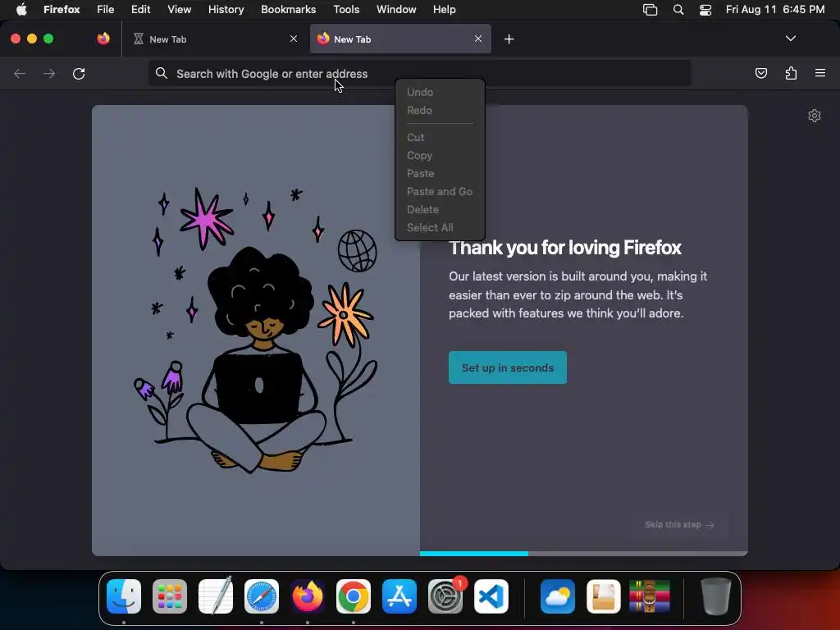Choose Paste and Go in context menu
Viewport: 840px width, 630px height.
(440, 191)
